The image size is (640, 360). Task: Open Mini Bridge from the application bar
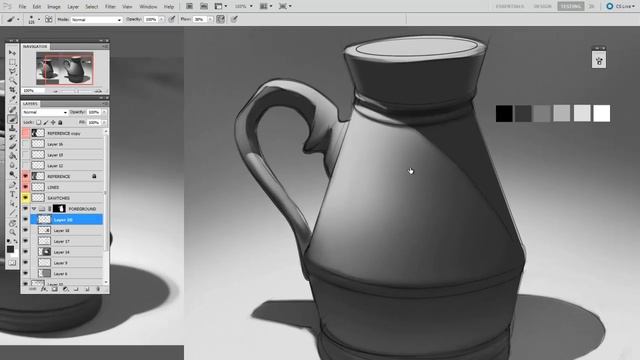tap(204, 6)
